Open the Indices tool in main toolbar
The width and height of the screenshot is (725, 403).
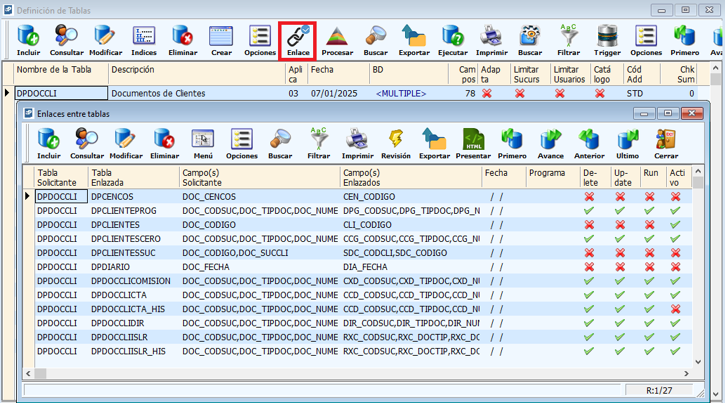[x=144, y=39]
